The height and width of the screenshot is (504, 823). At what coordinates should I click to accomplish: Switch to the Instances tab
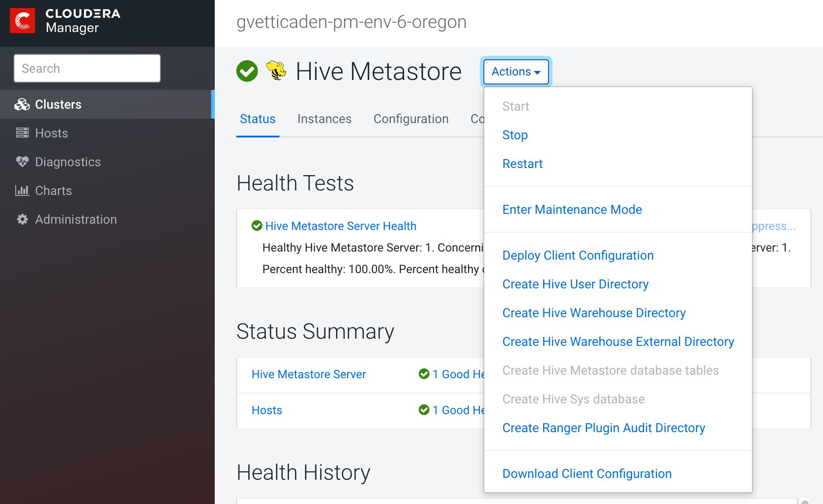[324, 119]
